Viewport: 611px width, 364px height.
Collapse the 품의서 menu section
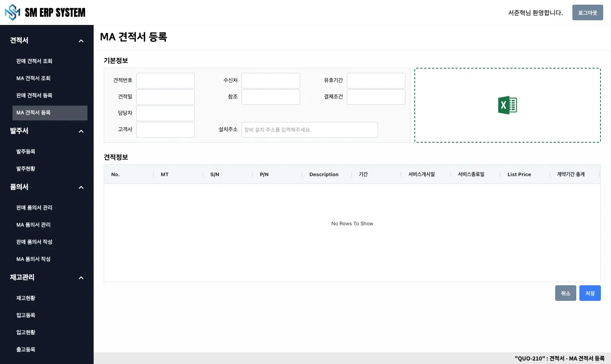coord(81,187)
